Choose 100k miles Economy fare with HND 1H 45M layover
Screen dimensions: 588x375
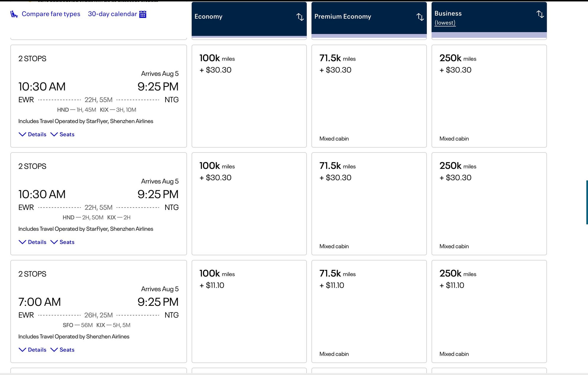249,96
